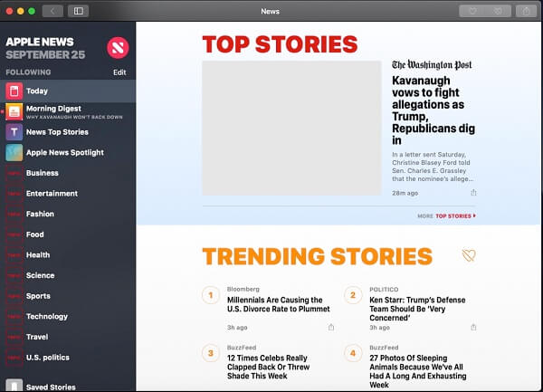Image resolution: width=543 pixels, height=392 pixels.
Task: Click the Top Stories image thumbnail
Action: [291, 128]
